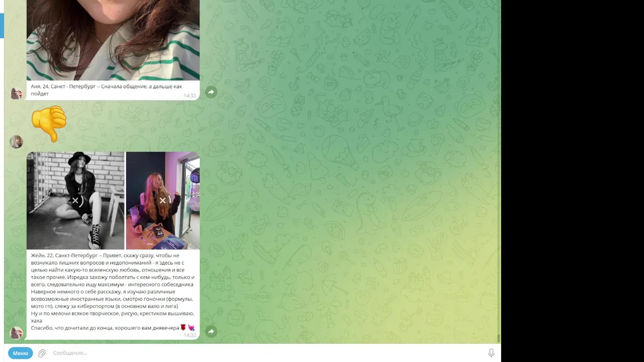Click the caption text starting 'Жейн, 22, Санкт-Петербург'

click(x=65, y=255)
